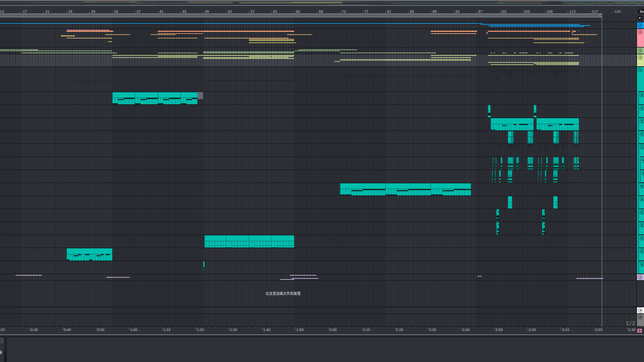Collapse the green group track
644x362 pixels.
click(x=640, y=51)
